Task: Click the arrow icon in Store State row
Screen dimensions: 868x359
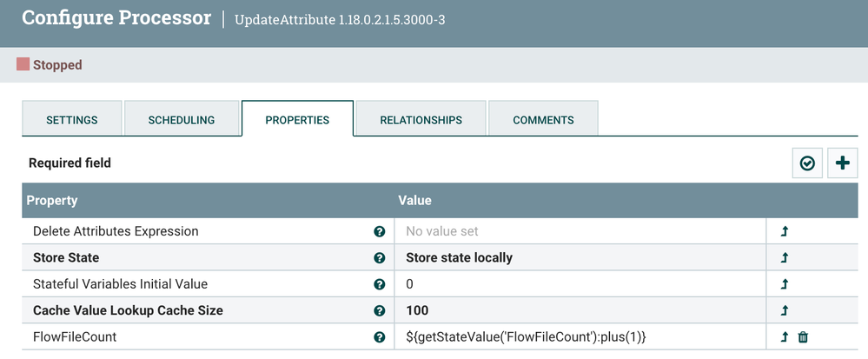Action: click(785, 258)
